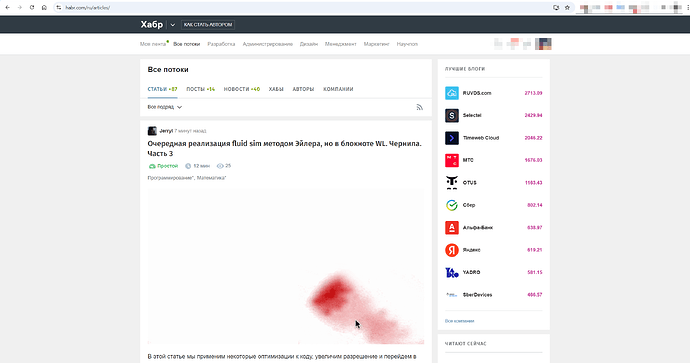The width and height of the screenshot is (690, 363).
Task: Click the "Все компании" link
Action: click(x=459, y=321)
